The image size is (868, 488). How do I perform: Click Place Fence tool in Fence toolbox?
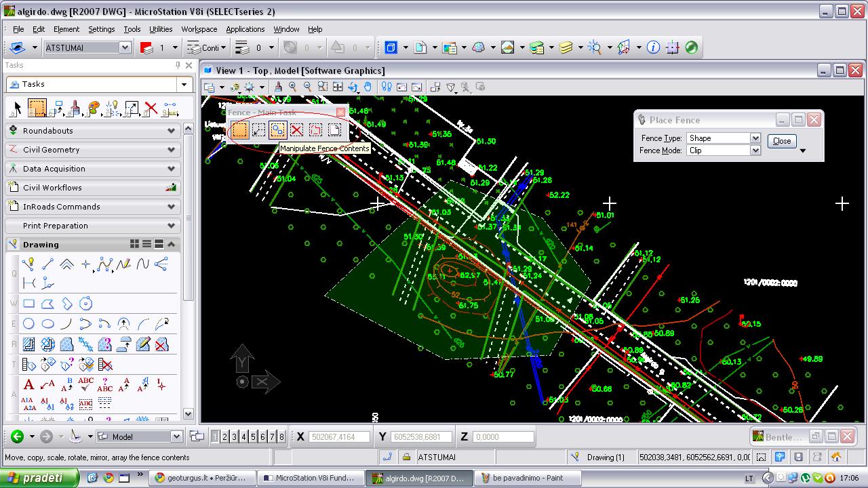coord(239,130)
